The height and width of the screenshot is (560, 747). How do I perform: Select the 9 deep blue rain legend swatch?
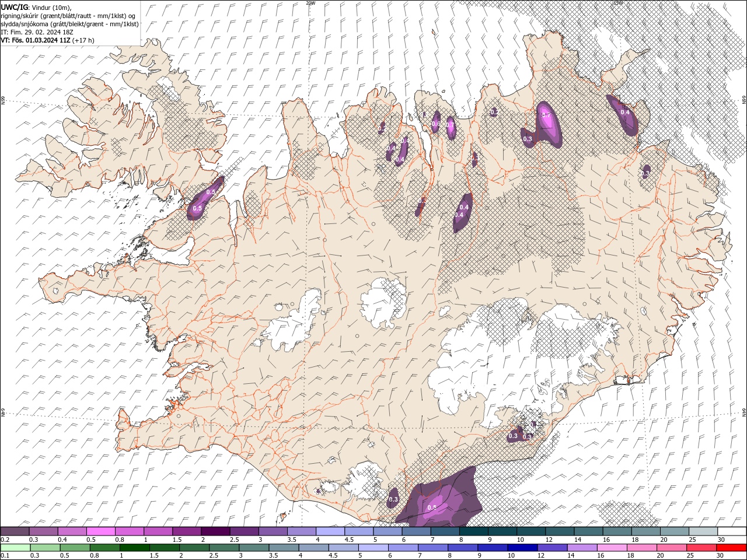click(x=493, y=548)
